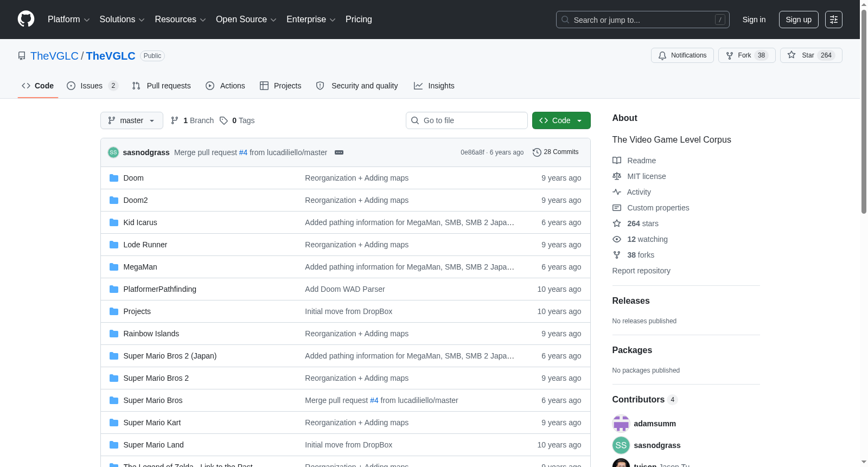The width and height of the screenshot is (868, 467).
Task: Click the Doom folder icon
Action: pyautogui.click(x=114, y=178)
